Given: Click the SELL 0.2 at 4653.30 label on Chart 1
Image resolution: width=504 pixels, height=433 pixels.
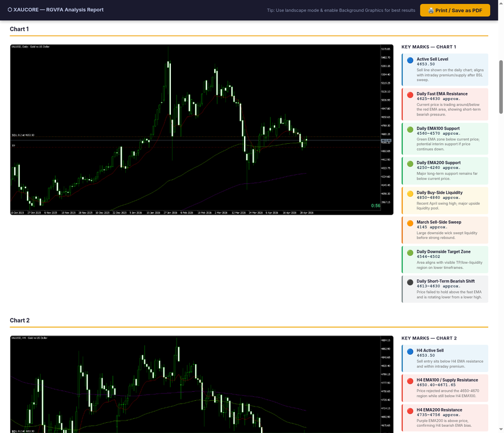Looking at the screenshot, I should 23,135.
